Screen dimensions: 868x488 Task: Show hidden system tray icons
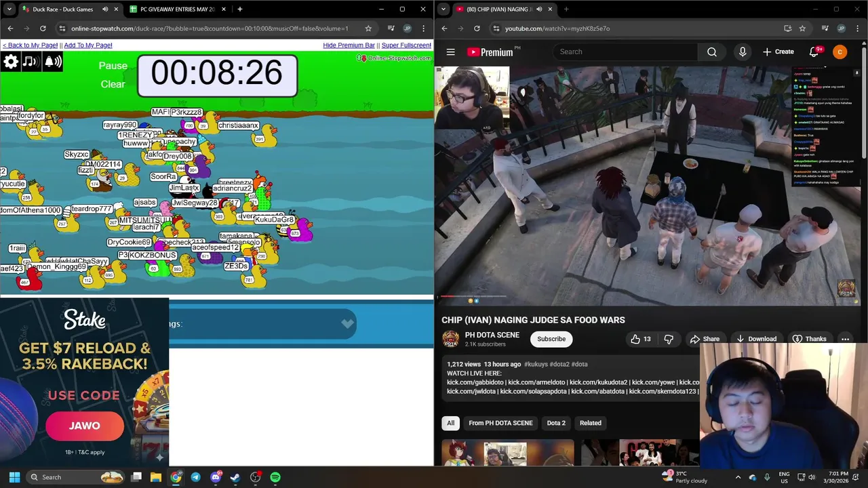[738, 477]
